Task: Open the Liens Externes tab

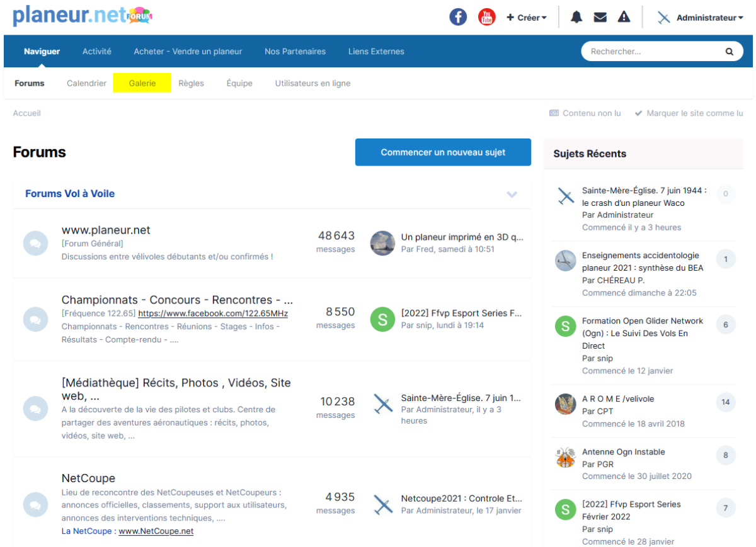Action: point(376,52)
